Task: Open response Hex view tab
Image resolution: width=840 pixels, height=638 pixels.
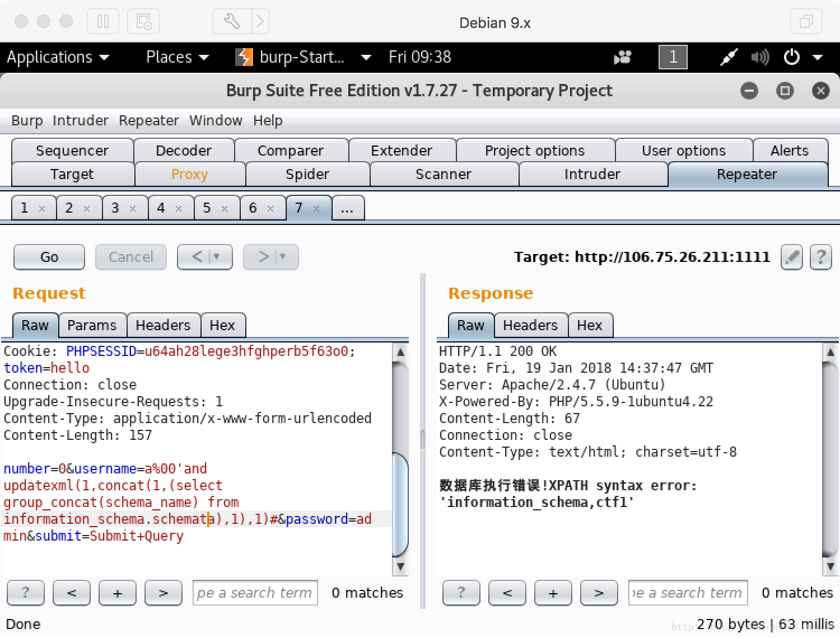Action: 590,325
